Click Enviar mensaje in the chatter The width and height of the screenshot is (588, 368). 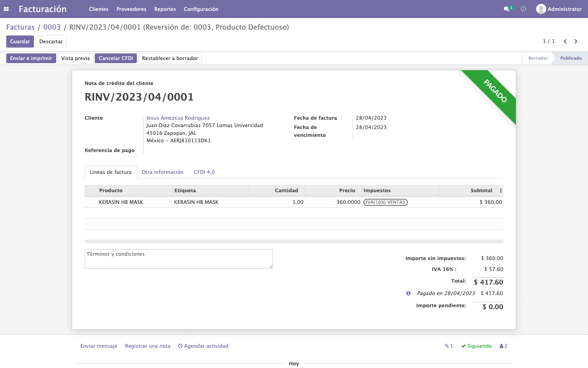(x=99, y=346)
